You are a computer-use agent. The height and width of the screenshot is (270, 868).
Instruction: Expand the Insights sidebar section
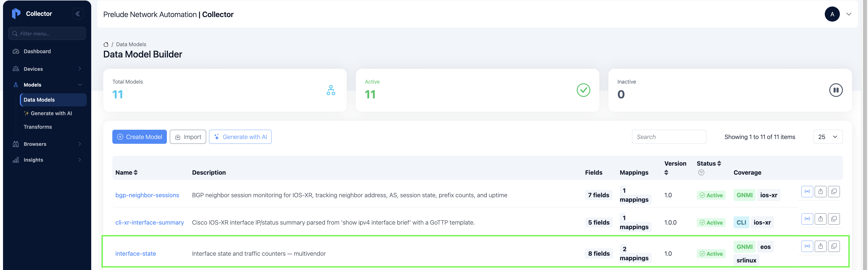tap(47, 160)
